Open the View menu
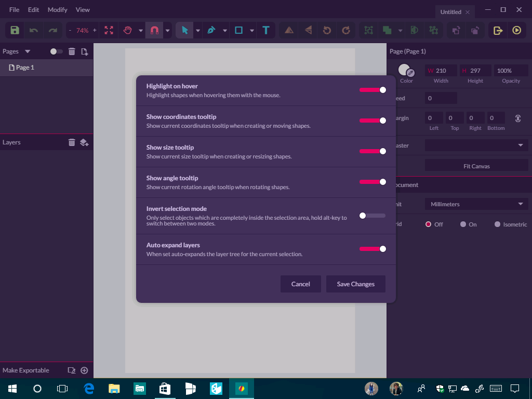The image size is (532, 399). coord(83,9)
